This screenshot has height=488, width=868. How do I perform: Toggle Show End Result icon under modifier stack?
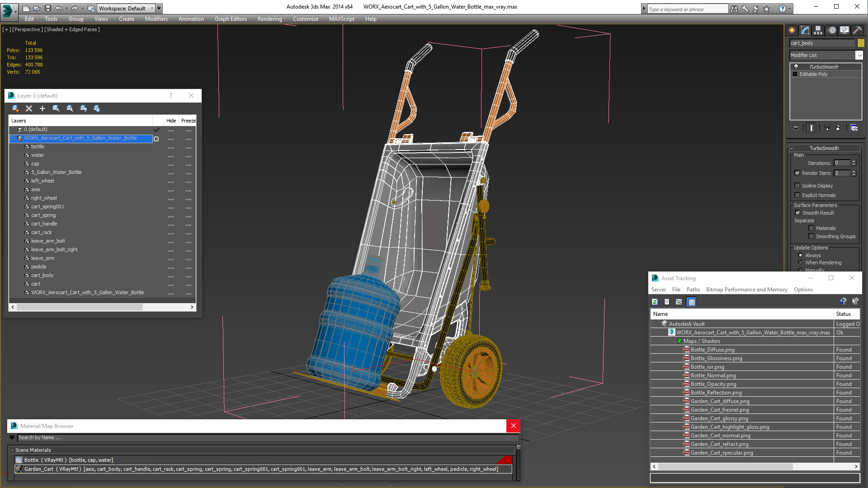point(811,128)
